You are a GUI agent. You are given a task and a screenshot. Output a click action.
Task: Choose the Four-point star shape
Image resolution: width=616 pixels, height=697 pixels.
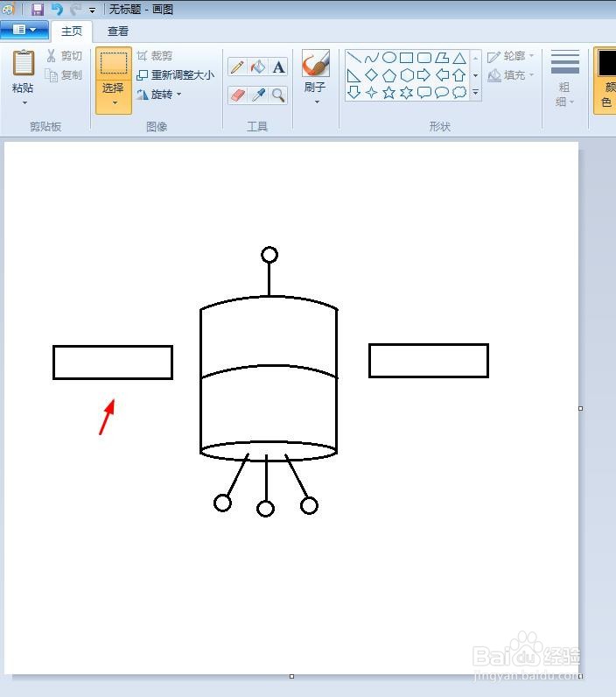371,92
